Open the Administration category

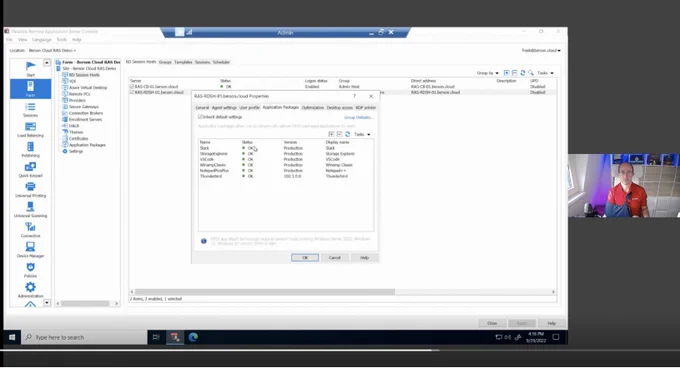[x=30, y=289]
